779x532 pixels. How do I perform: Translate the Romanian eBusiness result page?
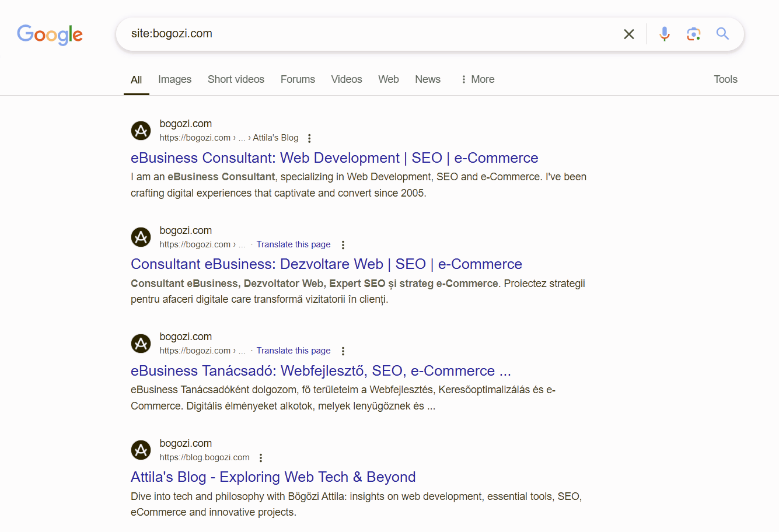[293, 244]
